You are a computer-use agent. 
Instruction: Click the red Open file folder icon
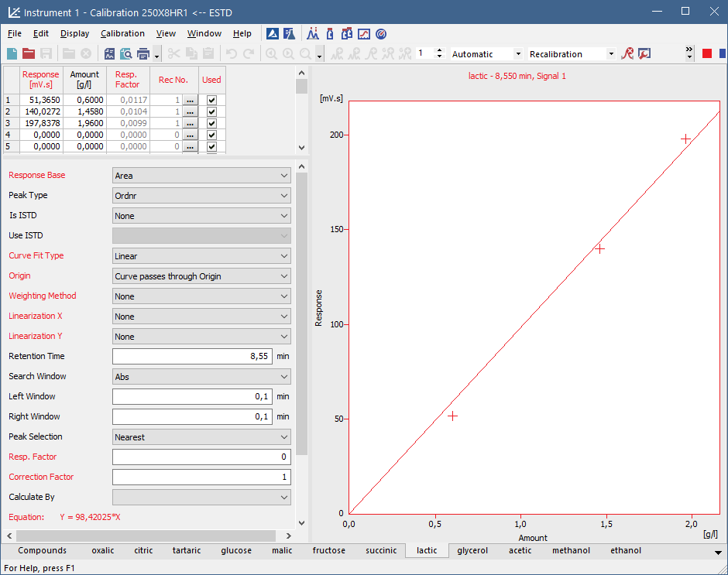(x=29, y=53)
